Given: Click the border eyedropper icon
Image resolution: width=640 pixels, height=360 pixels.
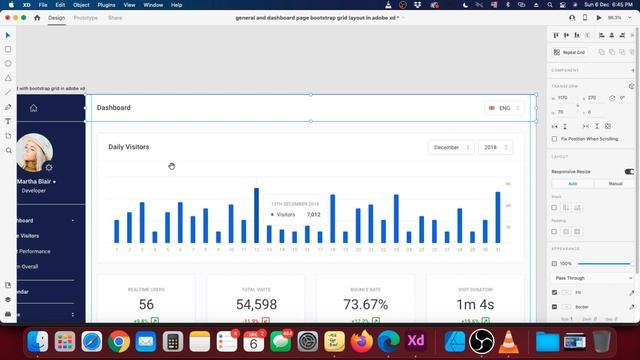Looking at the screenshot, I should 632,307.
